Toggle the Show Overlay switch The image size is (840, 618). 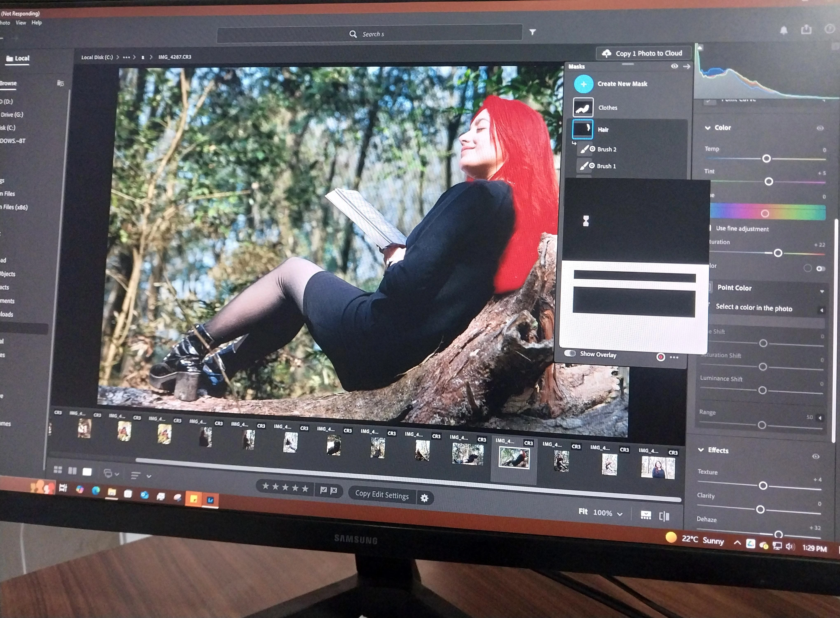pyautogui.click(x=570, y=353)
